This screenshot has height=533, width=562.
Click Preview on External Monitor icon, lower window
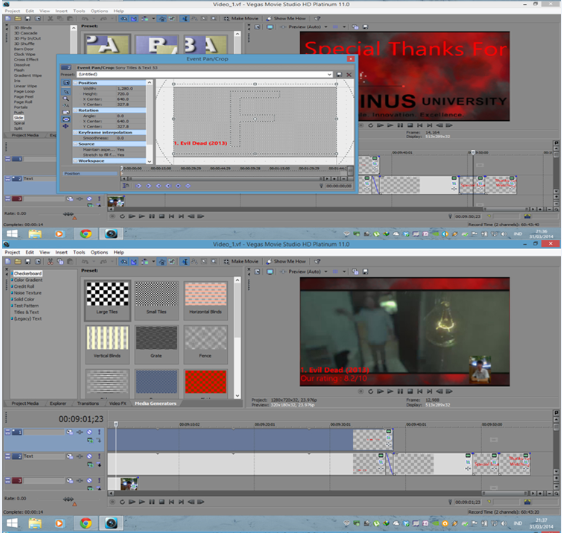tap(270, 272)
